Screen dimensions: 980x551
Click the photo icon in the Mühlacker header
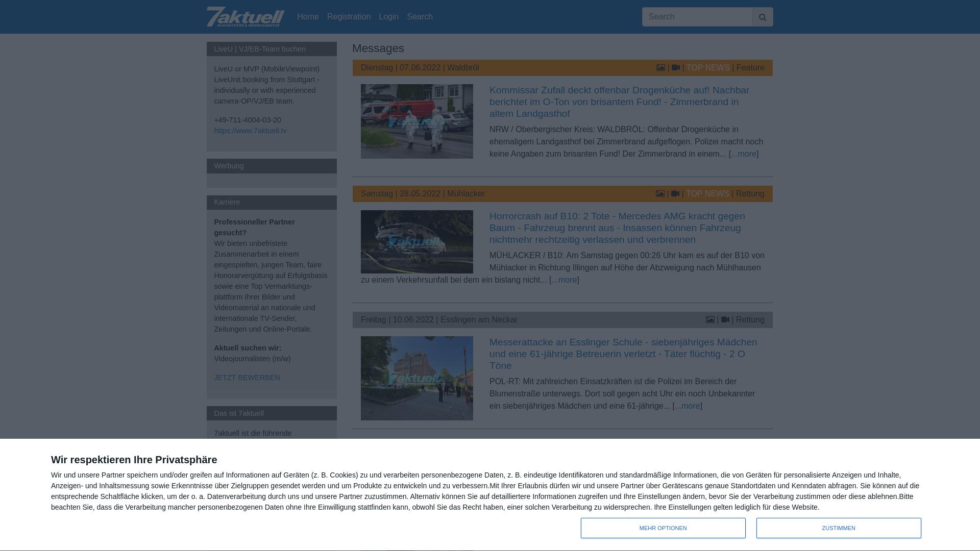660,193
